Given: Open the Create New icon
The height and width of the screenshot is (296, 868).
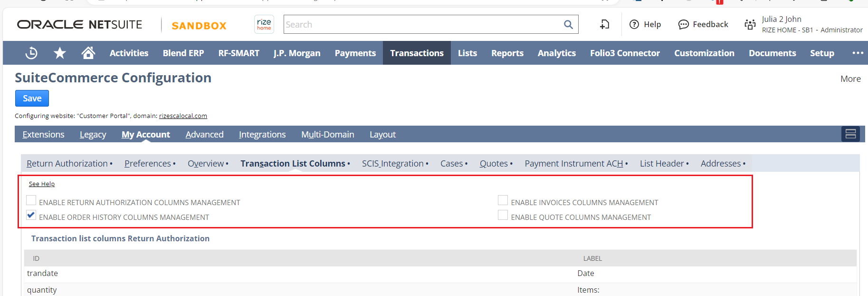Looking at the screenshot, I should pos(604,24).
